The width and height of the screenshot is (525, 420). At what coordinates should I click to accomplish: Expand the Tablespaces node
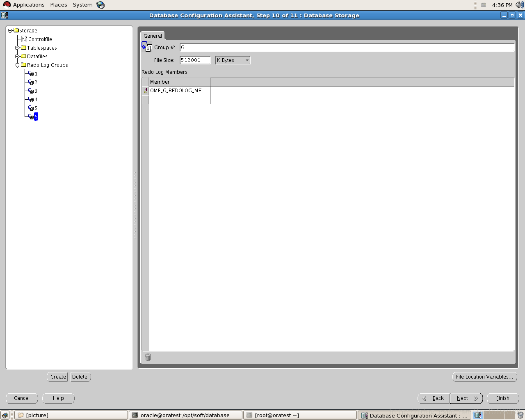click(x=17, y=48)
